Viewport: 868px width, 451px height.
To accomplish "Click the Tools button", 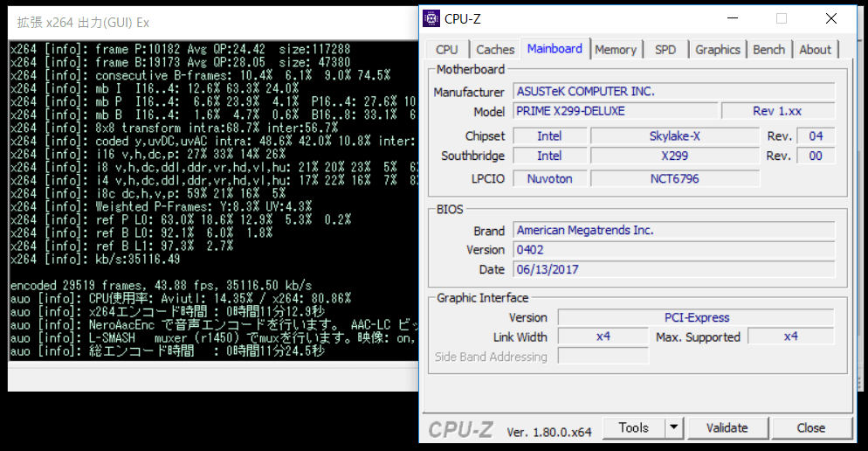I will pos(634,427).
